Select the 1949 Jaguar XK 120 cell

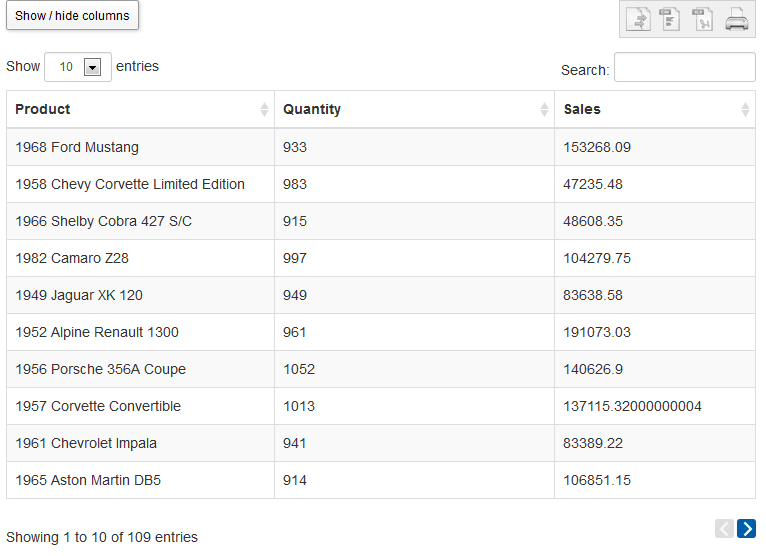140,295
